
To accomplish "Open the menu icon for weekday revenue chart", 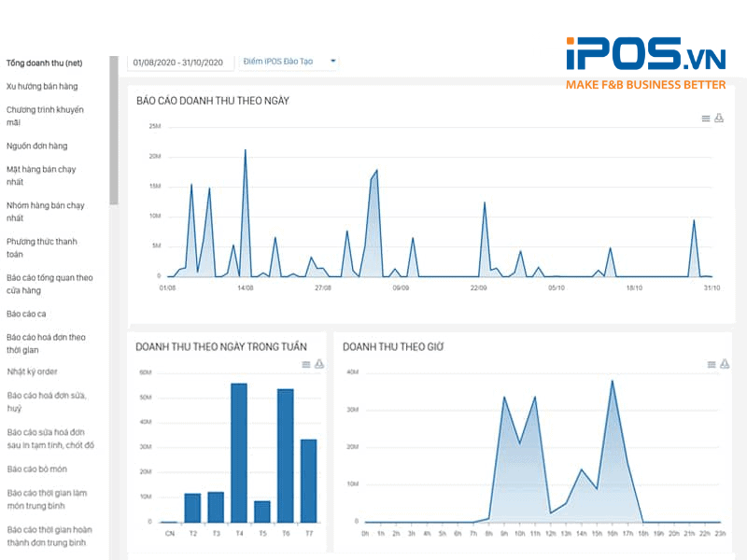I will pos(305,364).
